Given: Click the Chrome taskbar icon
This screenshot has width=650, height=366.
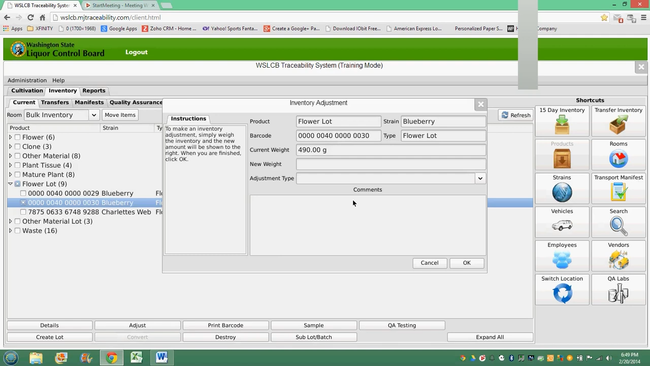Looking at the screenshot, I should click(x=112, y=357).
